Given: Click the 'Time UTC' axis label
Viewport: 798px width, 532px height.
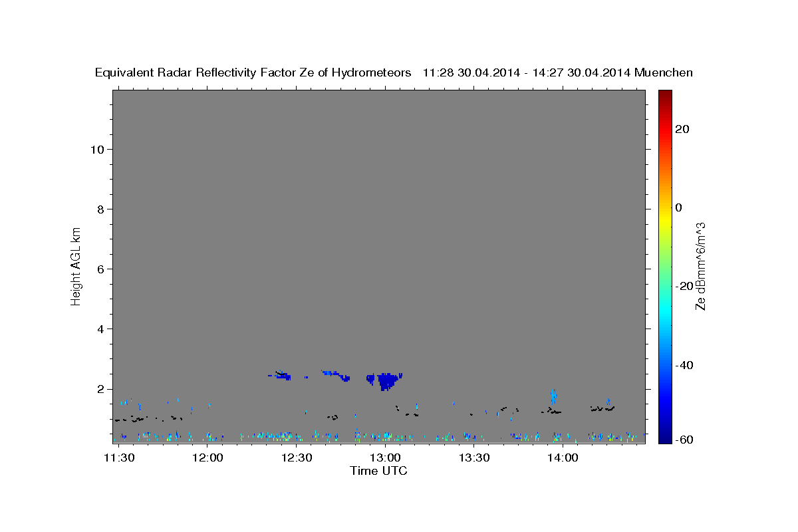Looking at the screenshot, I should (x=378, y=471).
